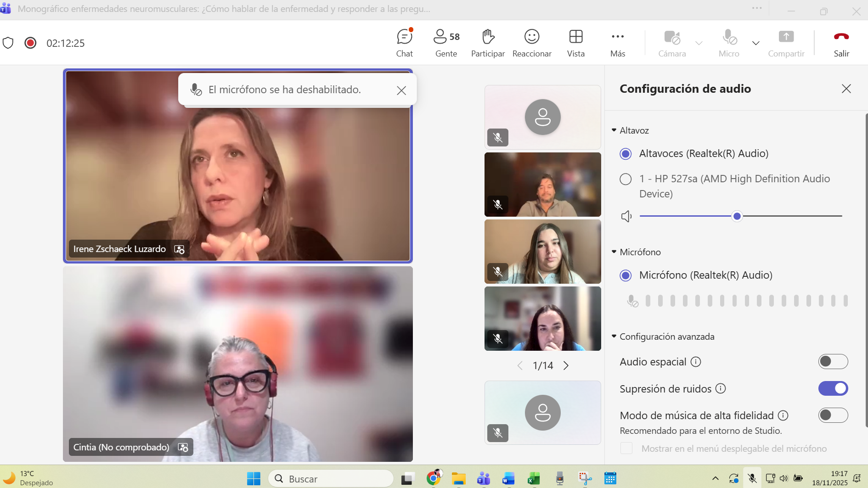The height and width of the screenshot is (488, 868).
Task: Open Excel from the taskbar
Action: (x=534, y=479)
